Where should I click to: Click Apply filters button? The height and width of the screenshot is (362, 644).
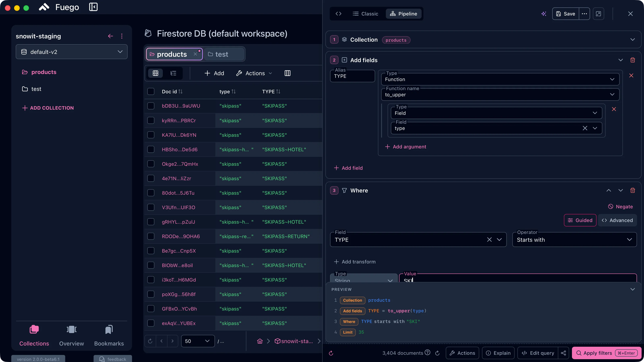[x=607, y=353]
